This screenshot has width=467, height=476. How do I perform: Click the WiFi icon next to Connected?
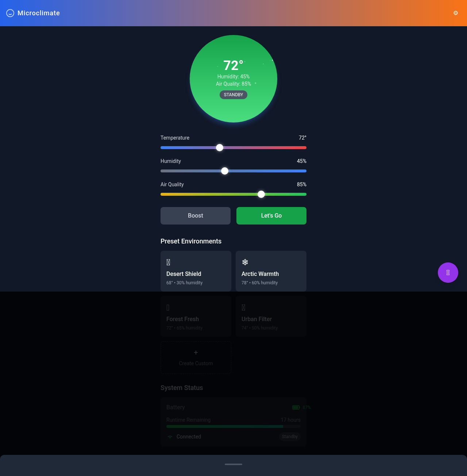coord(170,437)
